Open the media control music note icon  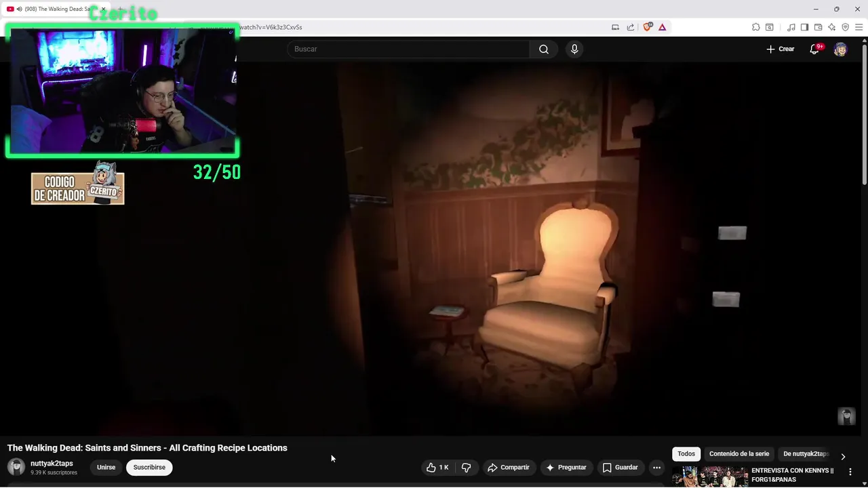[x=791, y=27]
